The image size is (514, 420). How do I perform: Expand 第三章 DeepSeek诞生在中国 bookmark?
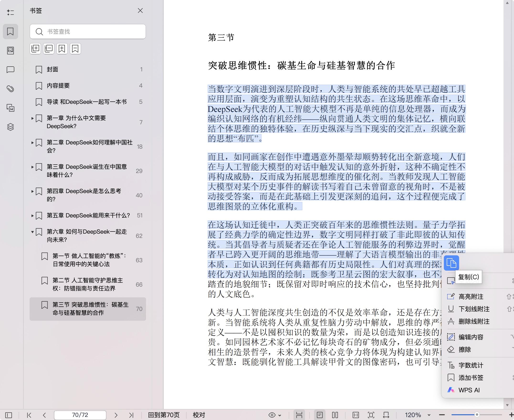32,167
